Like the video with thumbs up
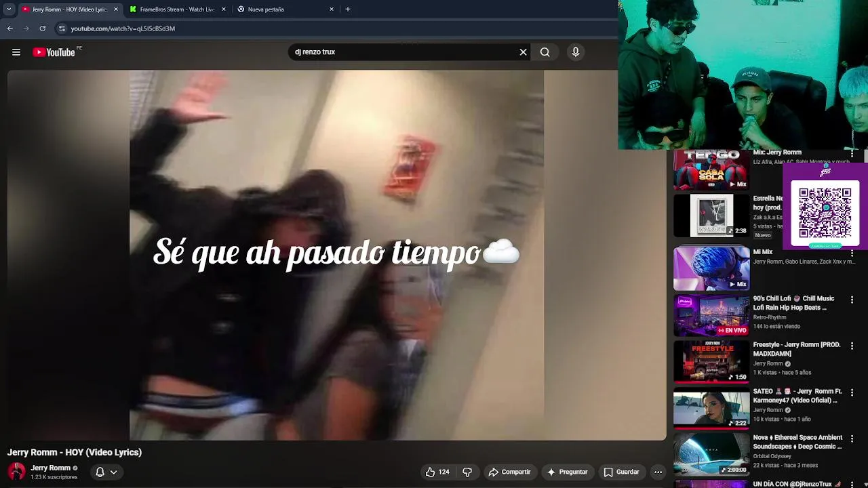 tap(437, 472)
